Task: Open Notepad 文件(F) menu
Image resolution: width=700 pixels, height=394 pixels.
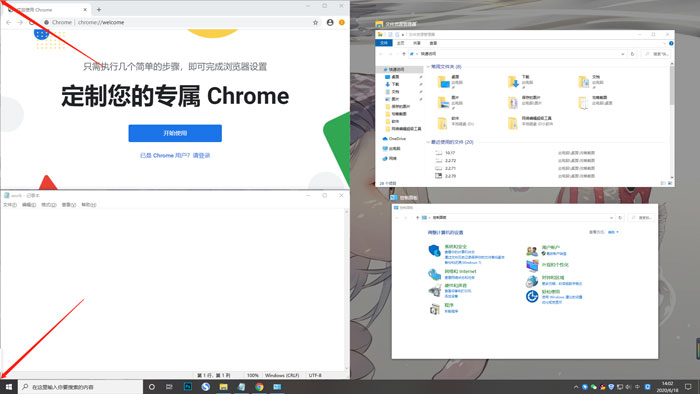Action: (x=10, y=205)
